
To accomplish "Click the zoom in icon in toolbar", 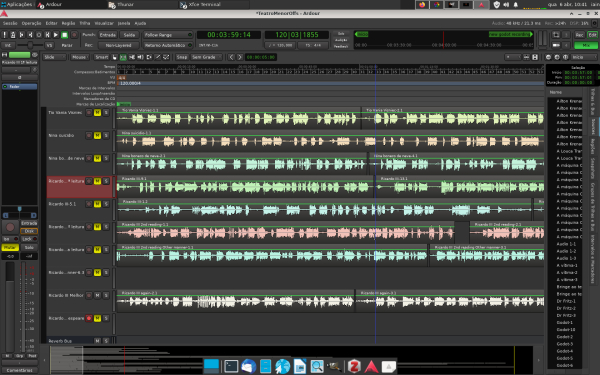I will pos(557,57).
